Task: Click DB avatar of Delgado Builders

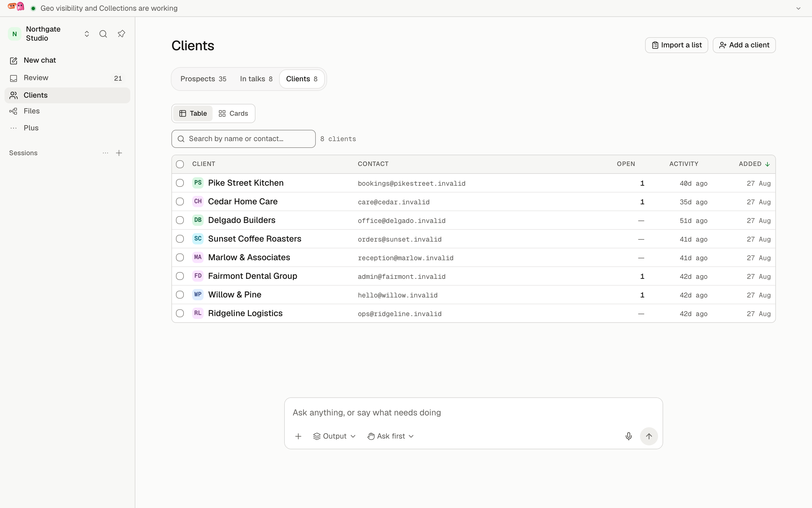Action: (198, 220)
